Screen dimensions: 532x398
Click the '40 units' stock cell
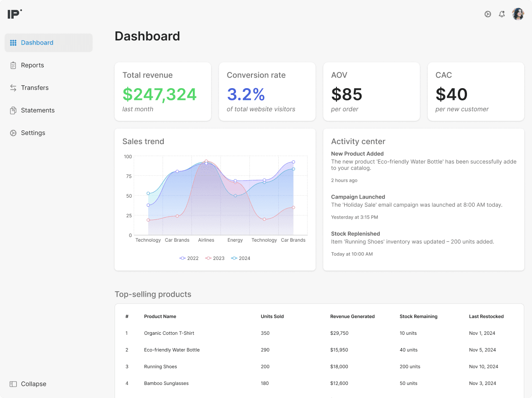tap(408, 350)
